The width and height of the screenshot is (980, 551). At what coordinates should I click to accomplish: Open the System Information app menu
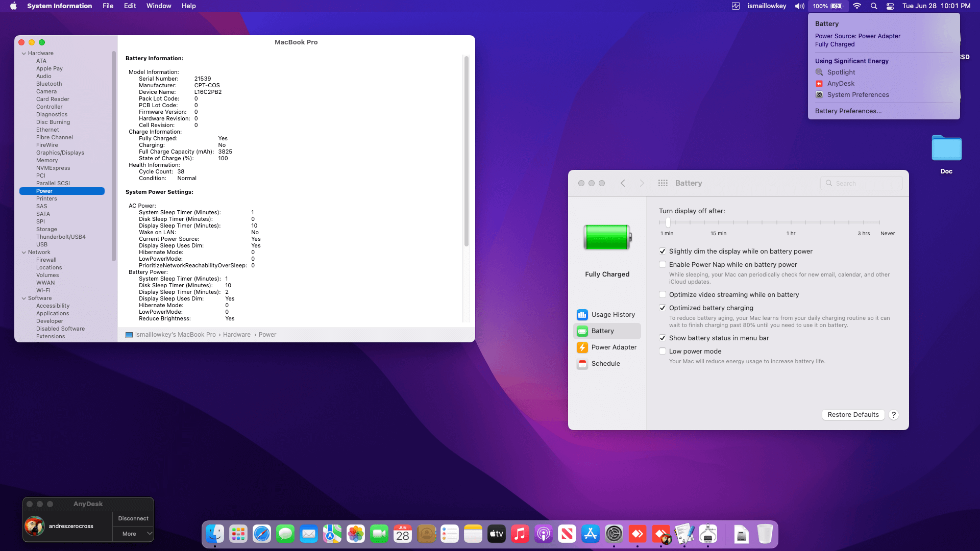pyautogui.click(x=59, y=6)
